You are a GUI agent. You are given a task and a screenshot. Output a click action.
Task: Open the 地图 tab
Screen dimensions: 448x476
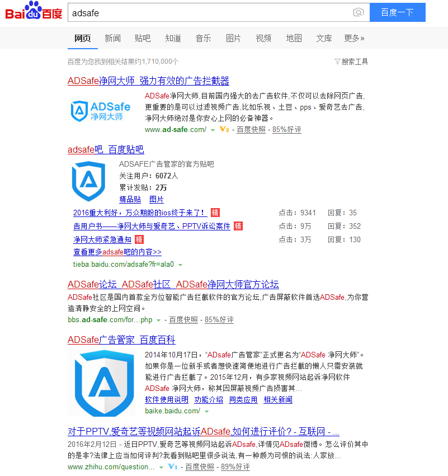tap(294, 38)
